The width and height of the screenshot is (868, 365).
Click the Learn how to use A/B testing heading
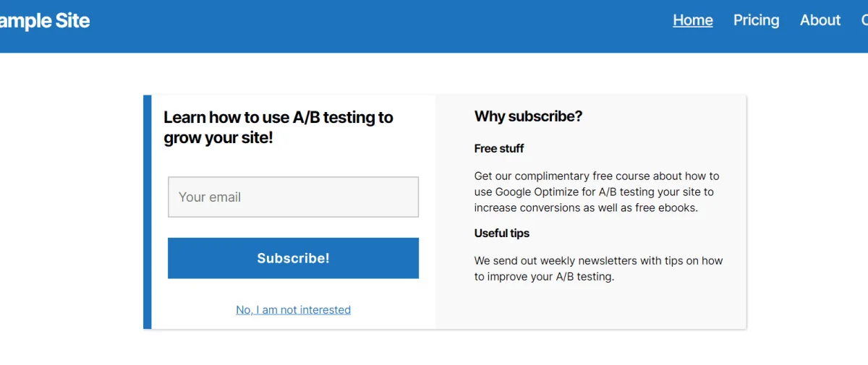click(x=278, y=126)
